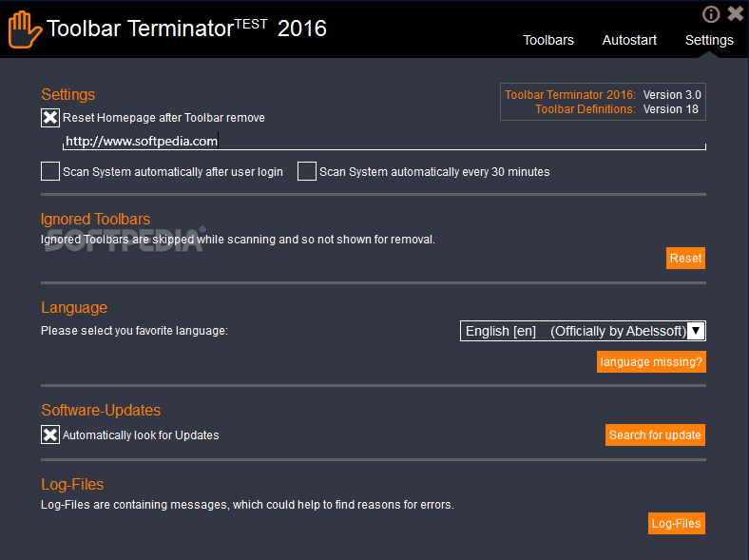The width and height of the screenshot is (749, 560).
Task: Click the 'Log-Files' section heading
Action: (x=72, y=484)
